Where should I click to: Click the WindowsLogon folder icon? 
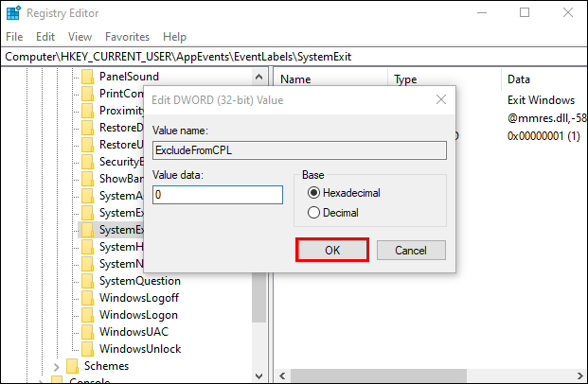[87, 315]
